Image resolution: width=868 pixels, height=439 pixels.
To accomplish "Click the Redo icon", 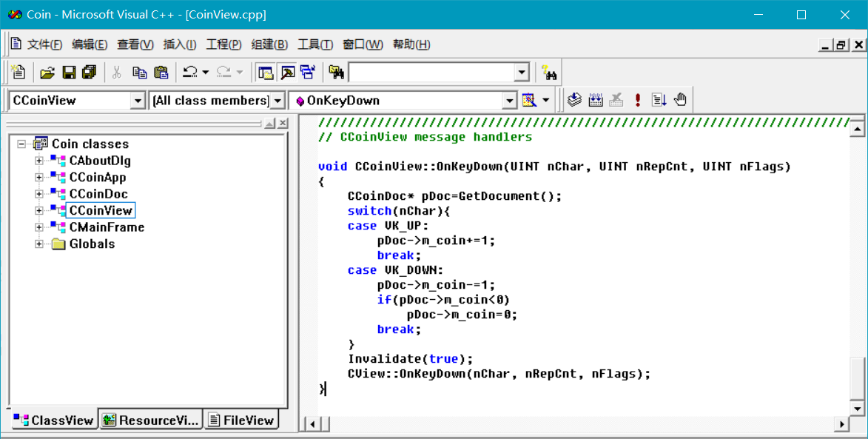I will 223,73.
